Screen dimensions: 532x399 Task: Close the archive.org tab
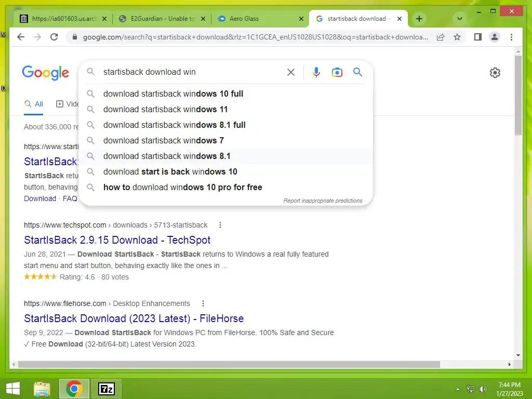click(104, 19)
